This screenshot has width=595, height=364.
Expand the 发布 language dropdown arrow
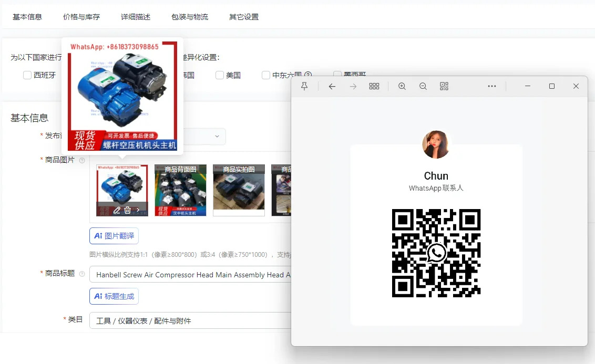tap(217, 136)
